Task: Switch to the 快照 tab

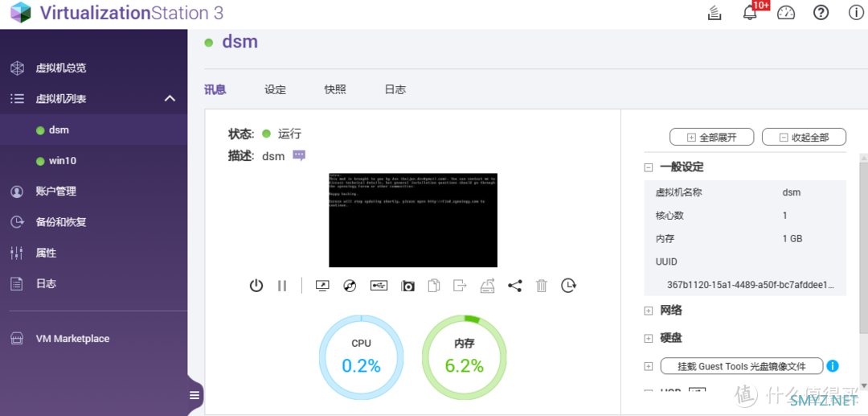Action: 335,90
